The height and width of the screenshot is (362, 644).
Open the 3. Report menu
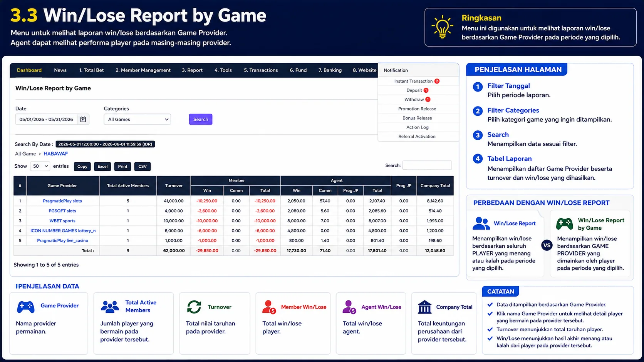[192, 70]
